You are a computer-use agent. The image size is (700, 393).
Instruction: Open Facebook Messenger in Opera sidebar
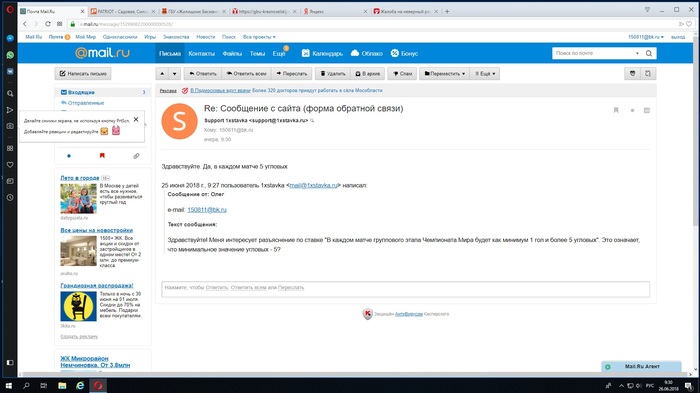click(10, 38)
